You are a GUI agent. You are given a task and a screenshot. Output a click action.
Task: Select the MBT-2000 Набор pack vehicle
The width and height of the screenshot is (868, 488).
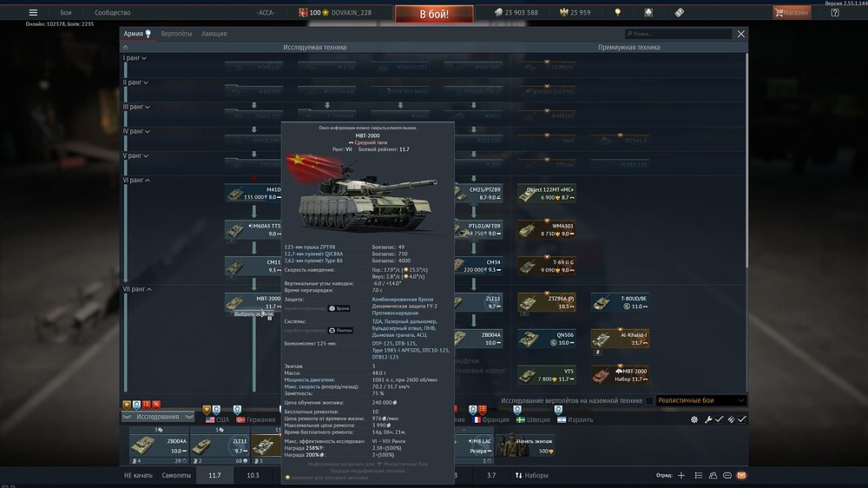620,376
